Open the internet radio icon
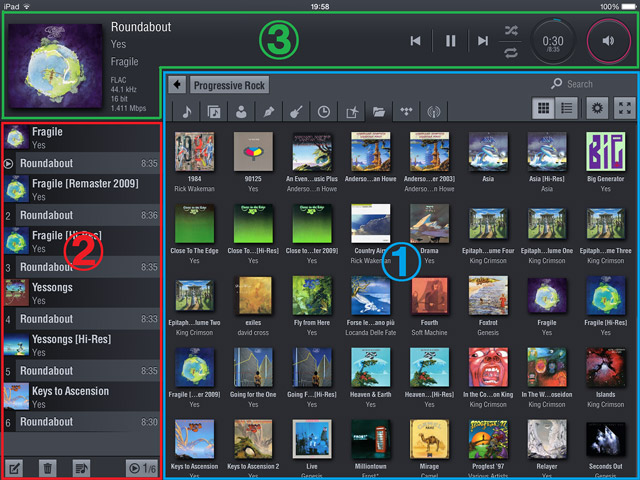Viewport: 640px width, 480px height. 436,112
